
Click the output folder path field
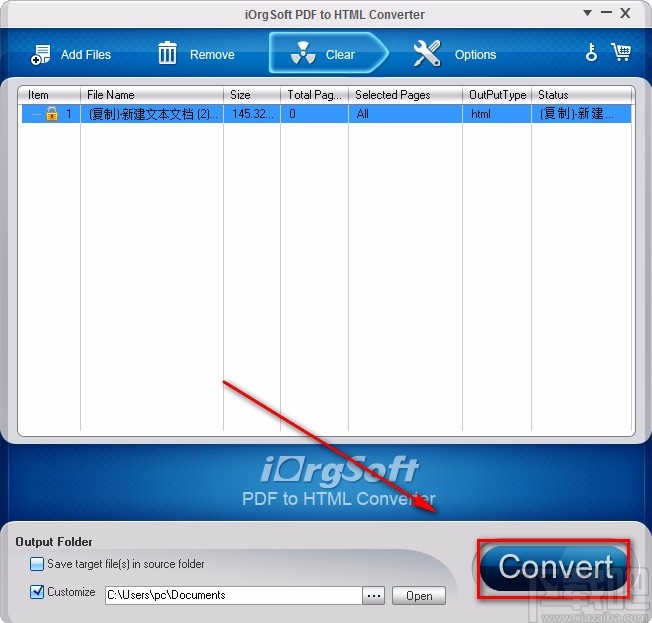point(233,595)
